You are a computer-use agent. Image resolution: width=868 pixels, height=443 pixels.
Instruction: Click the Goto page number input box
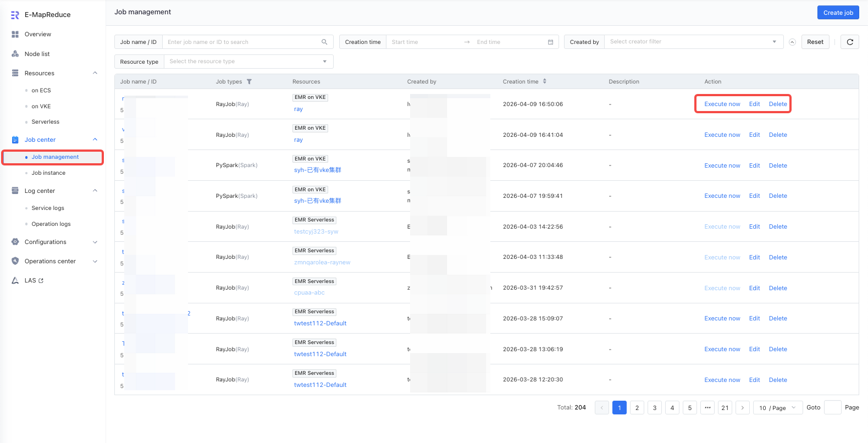pos(833,408)
